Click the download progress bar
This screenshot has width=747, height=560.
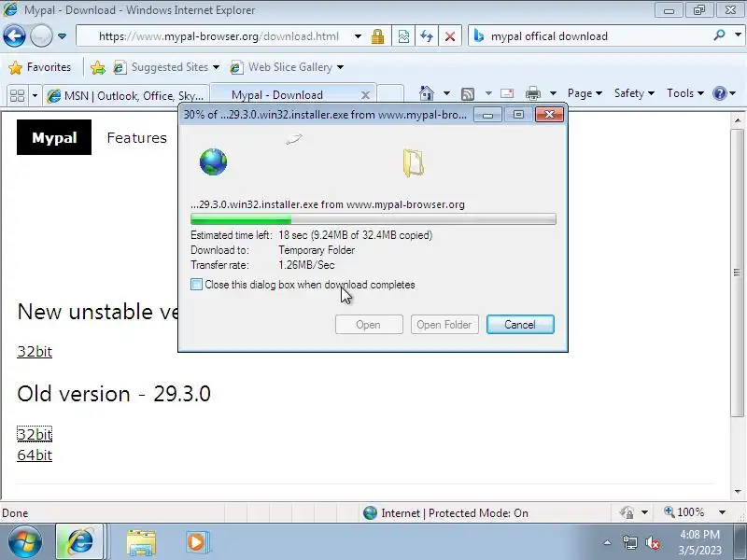click(373, 219)
